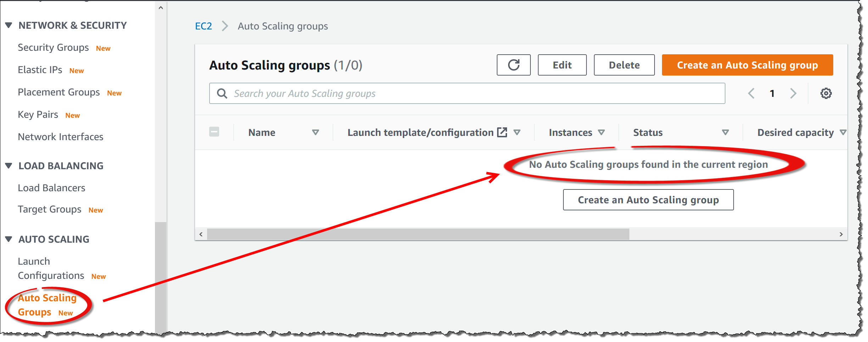The image size is (868, 342).
Task: Go to previous page arrow
Action: coord(751,93)
